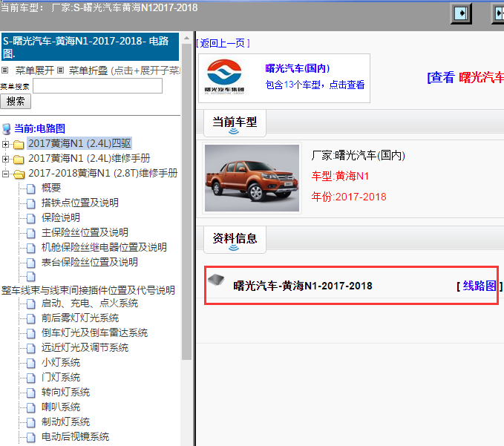Click document icon next to 启动、充电、点火系统

click(31, 304)
